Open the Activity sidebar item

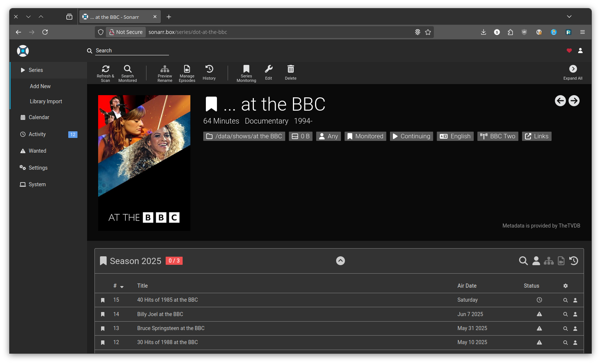point(37,134)
